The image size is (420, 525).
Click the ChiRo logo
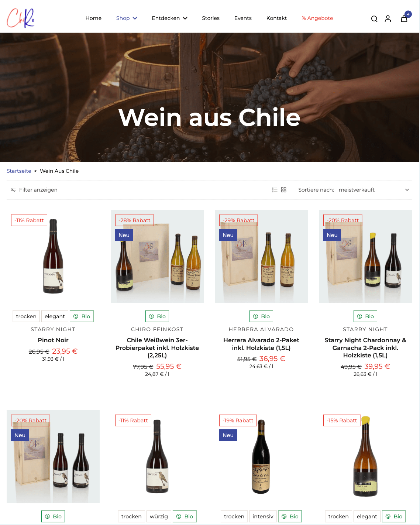click(x=21, y=18)
